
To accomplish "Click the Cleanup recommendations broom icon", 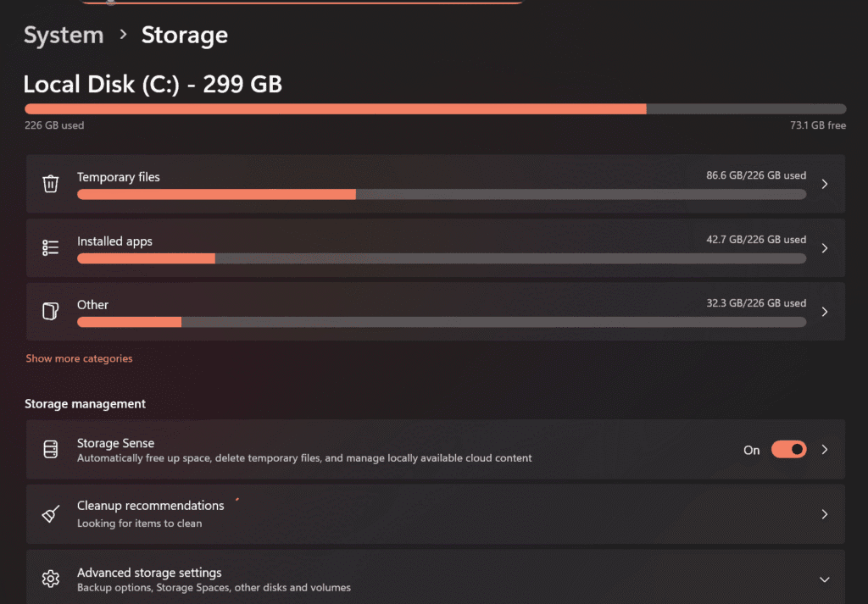I will [x=50, y=513].
